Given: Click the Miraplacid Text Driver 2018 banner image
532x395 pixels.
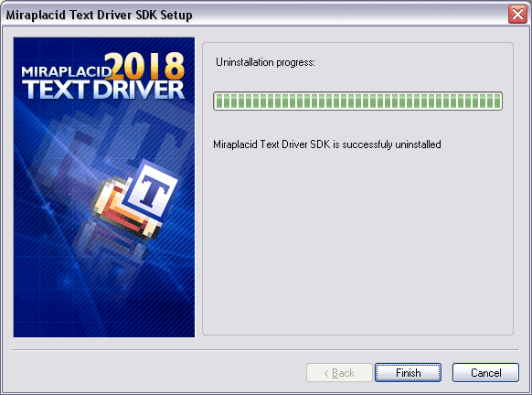Looking at the screenshot, I should click(104, 187).
